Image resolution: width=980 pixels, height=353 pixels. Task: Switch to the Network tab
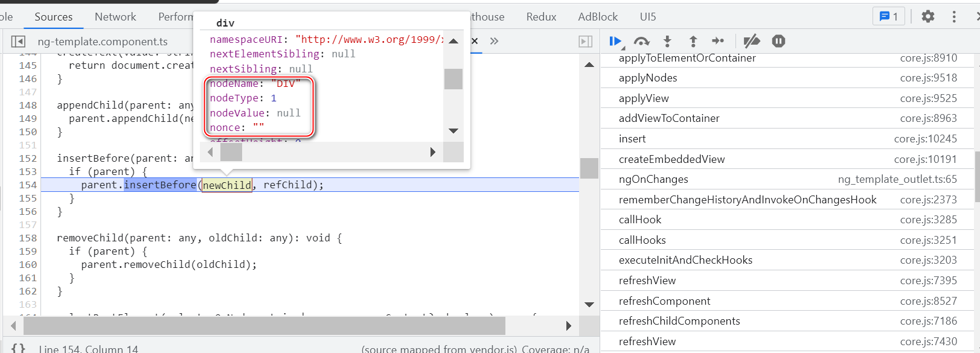tap(115, 17)
